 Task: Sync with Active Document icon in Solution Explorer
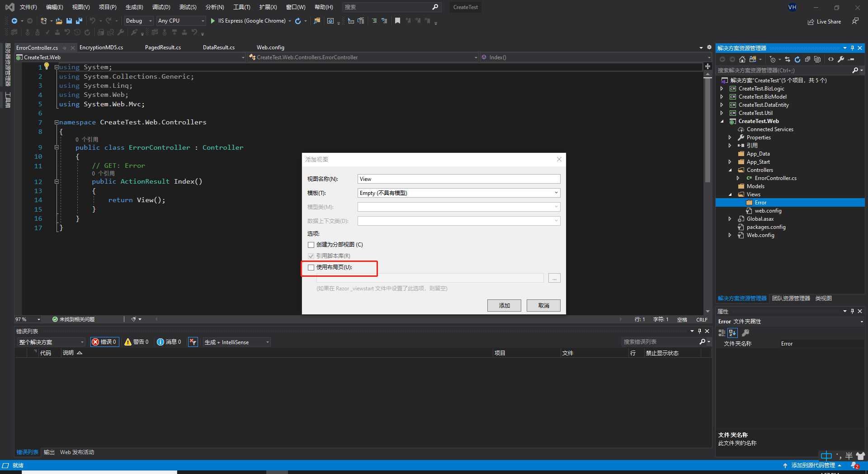788,59
